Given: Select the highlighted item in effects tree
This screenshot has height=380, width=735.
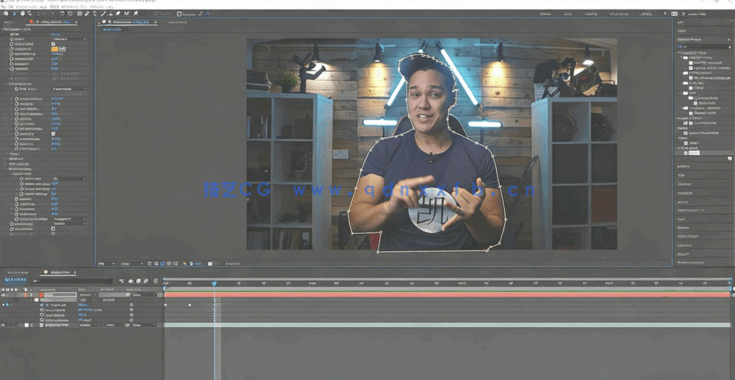Looking at the screenshot, I should [694, 153].
